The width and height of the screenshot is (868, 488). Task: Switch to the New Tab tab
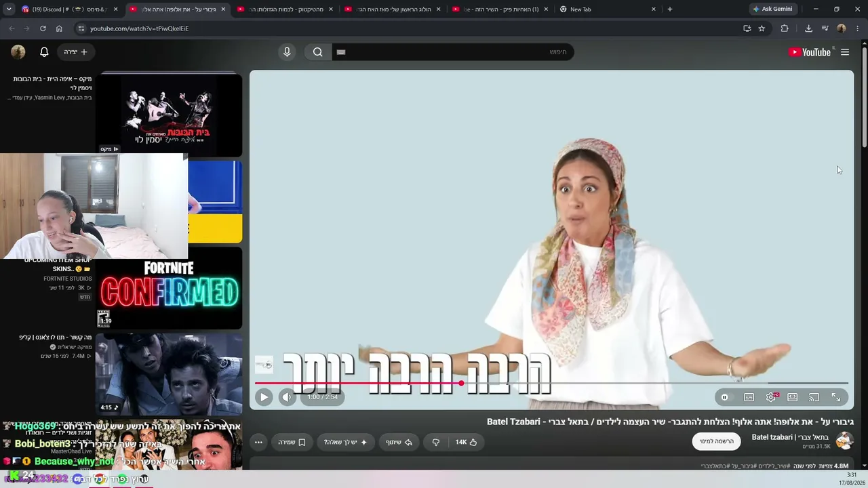(608, 9)
